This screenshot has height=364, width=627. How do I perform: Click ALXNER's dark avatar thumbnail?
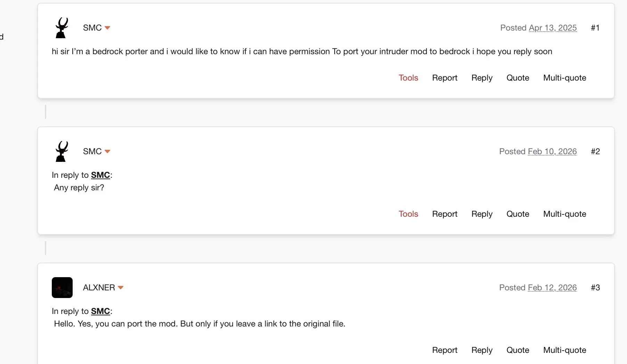pos(62,288)
